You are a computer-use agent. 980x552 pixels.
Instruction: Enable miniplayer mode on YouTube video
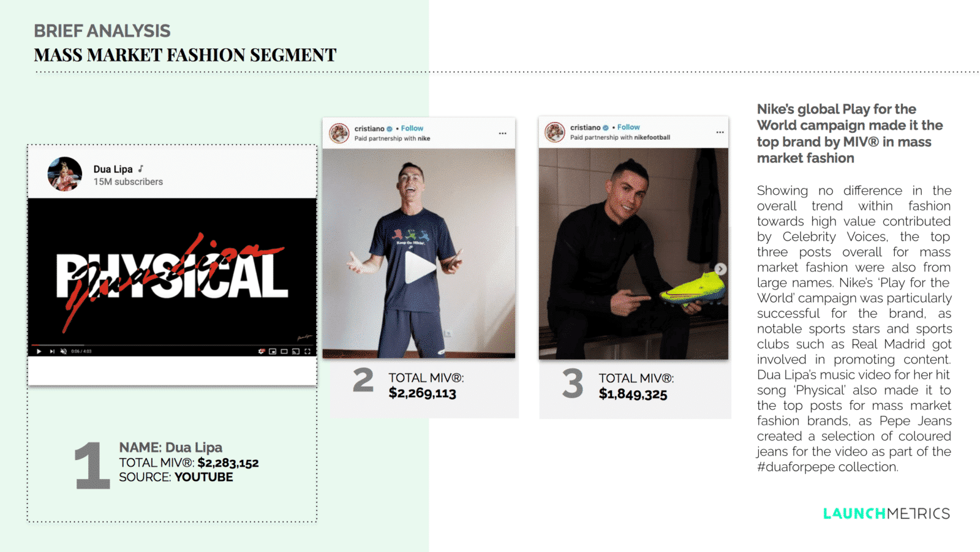click(x=273, y=351)
